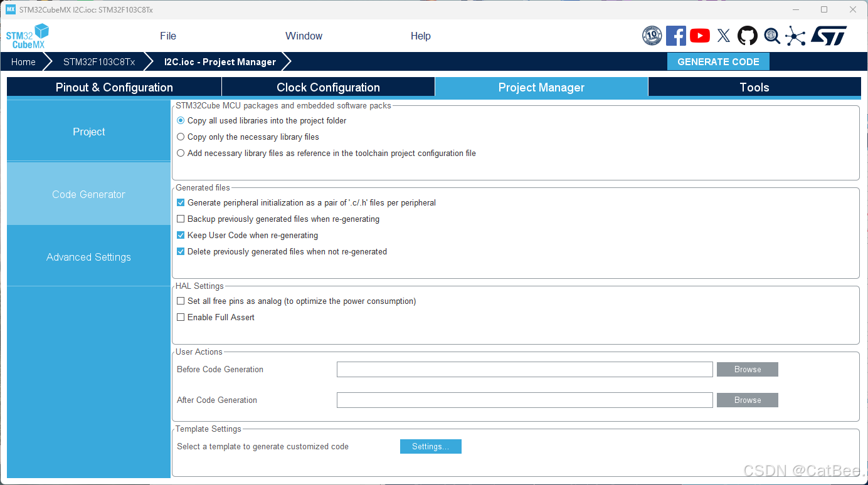The image size is (868, 485).
Task: Open the Code Generator side section
Action: (88, 194)
